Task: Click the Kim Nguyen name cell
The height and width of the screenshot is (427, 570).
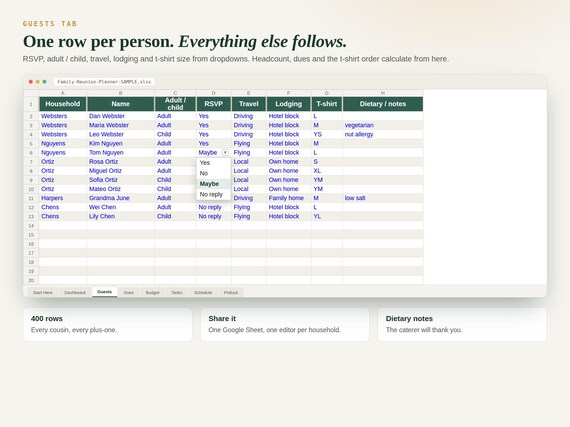Action: (x=121, y=143)
